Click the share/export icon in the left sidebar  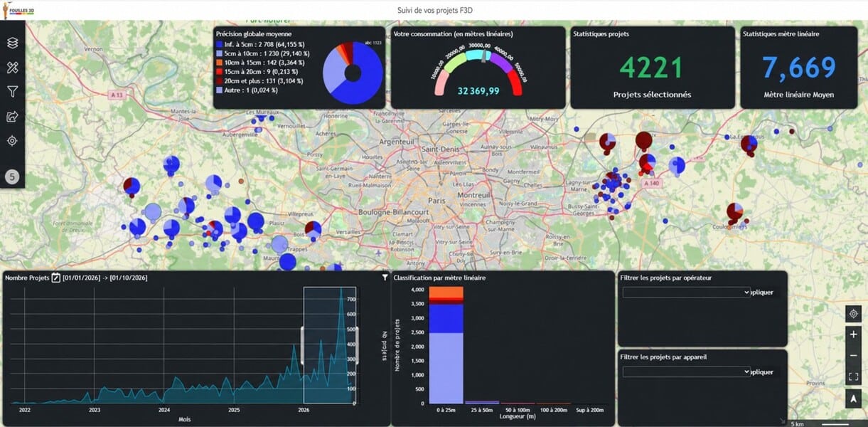click(x=12, y=116)
